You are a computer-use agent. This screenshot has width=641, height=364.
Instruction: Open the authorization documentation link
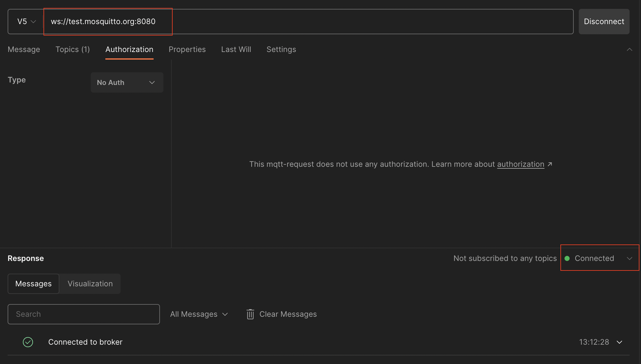520,164
